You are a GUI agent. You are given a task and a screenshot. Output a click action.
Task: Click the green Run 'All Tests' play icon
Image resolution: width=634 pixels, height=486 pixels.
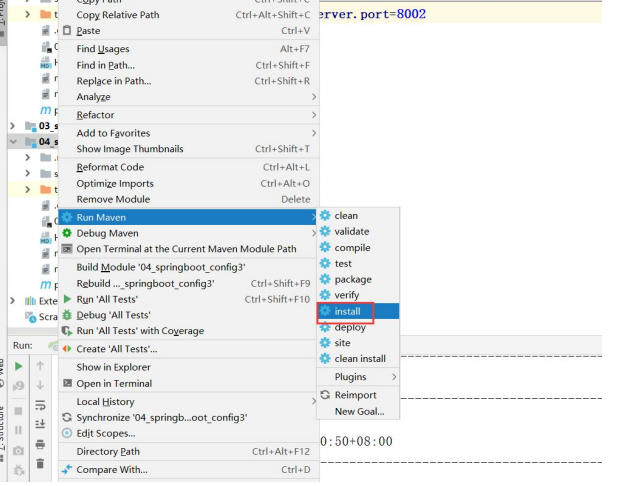pos(67,299)
